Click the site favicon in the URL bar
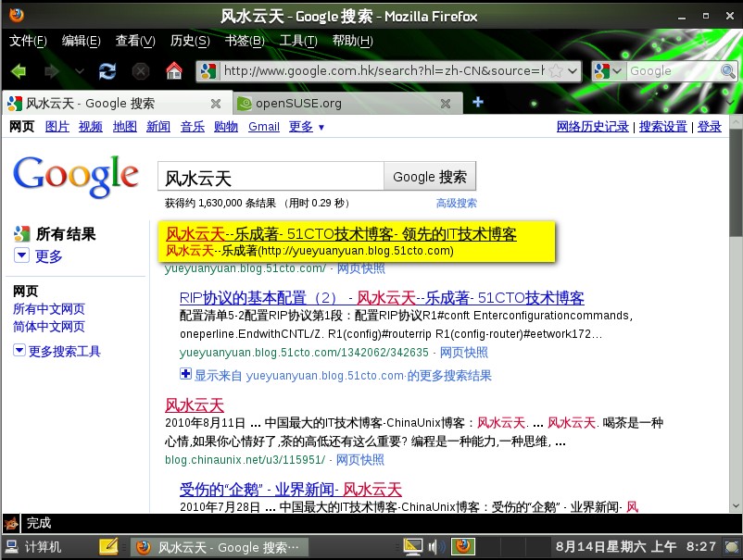The width and height of the screenshot is (743, 560). 208,71
